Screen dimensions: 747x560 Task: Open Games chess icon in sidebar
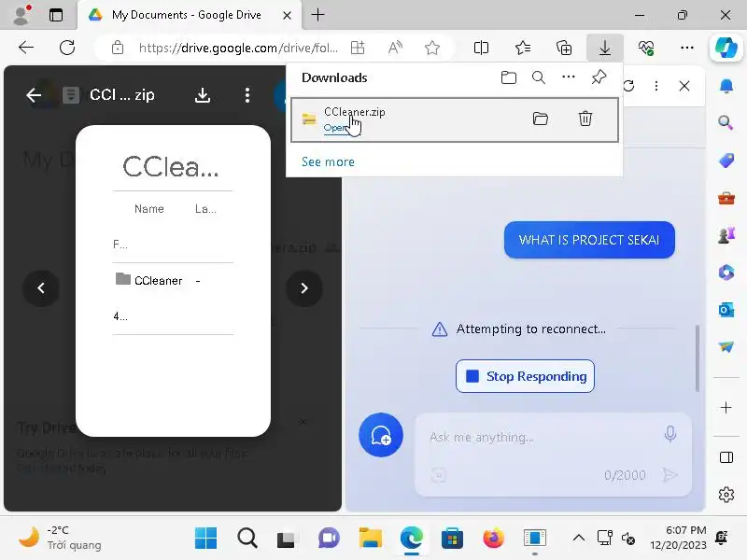726,235
